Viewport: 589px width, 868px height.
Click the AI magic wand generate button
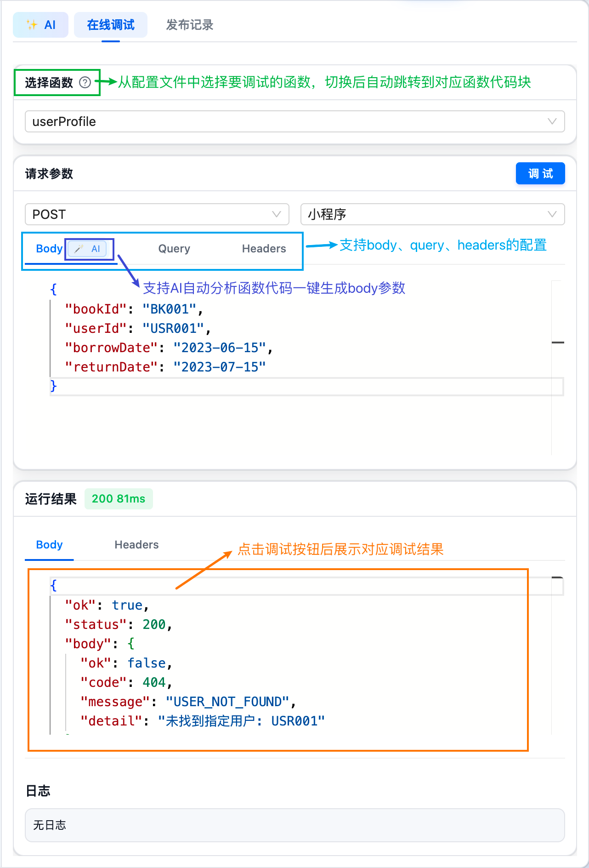click(87, 249)
